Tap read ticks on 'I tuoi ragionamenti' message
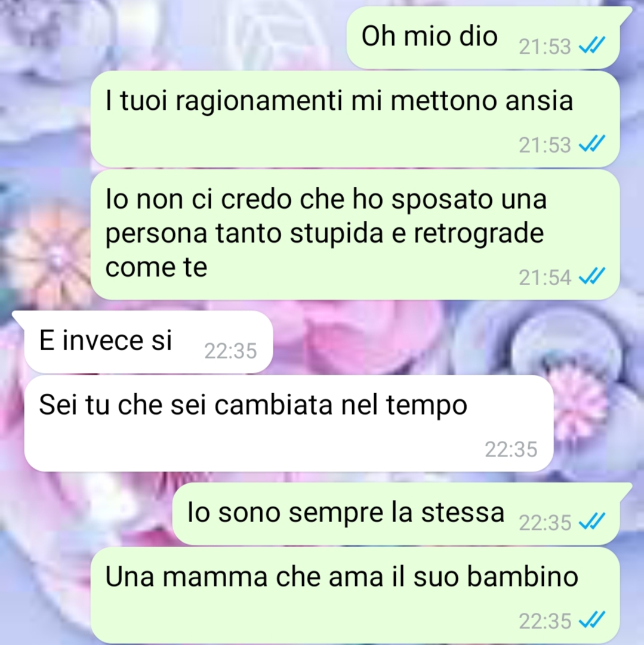Image resolution: width=644 pixels, height=645 pixels. [591, 144]
